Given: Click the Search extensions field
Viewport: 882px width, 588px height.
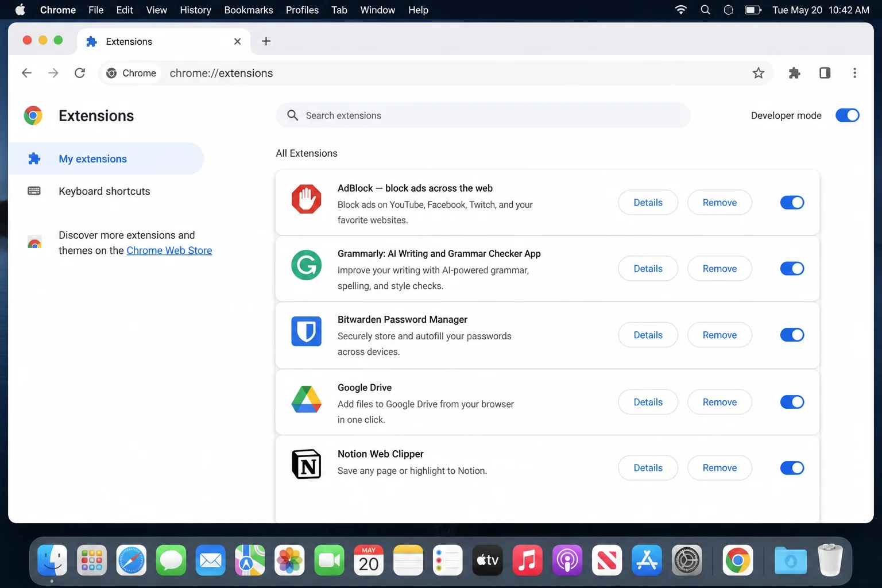Looking at the screenshot, I should (x=483, y=115).
